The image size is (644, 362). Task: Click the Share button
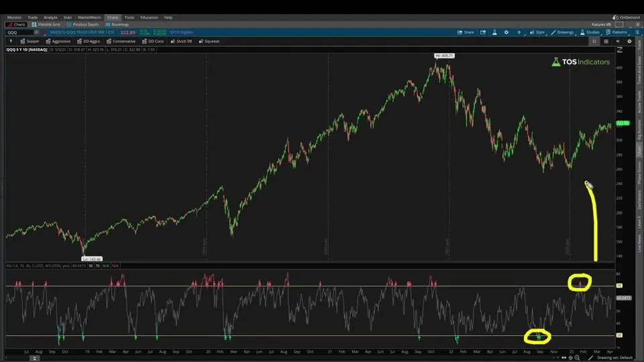click(x=466, y=32)
